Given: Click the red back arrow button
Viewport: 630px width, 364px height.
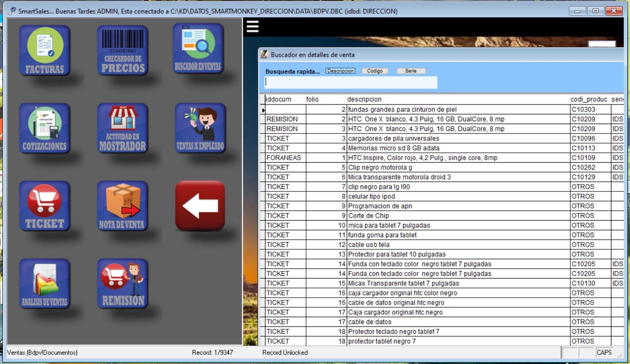Looking at the screenshot, I should pyautogui.click(x=200, y=206).
